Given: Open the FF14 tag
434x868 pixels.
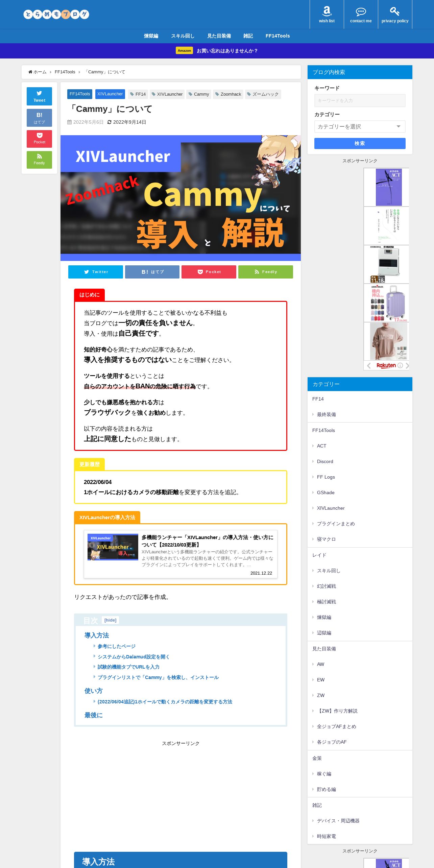Looking at the screenshot, I should coord(138,94).
